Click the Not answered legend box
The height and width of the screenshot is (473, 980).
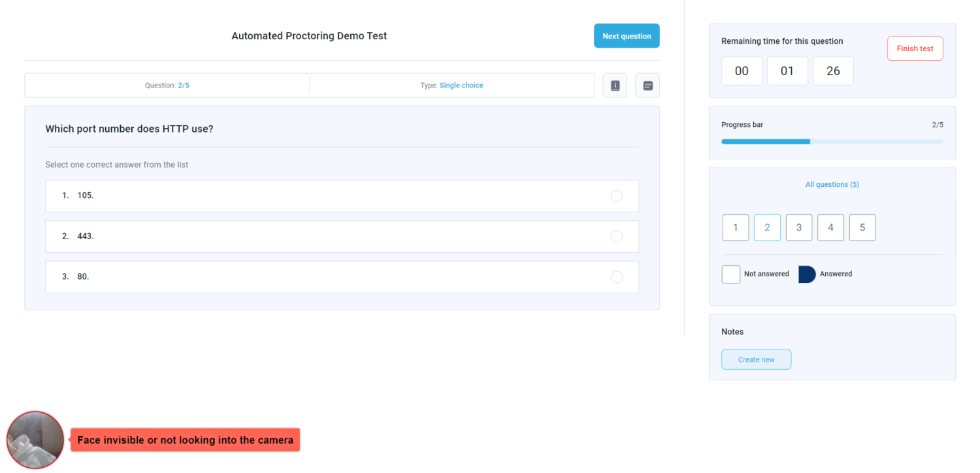click(x=731, y=274)
